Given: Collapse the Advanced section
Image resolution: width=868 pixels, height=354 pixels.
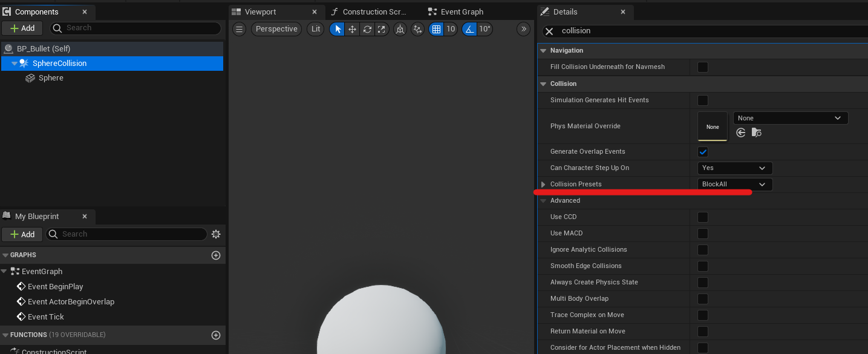Looking at the screenshot, I should [543, 201].
